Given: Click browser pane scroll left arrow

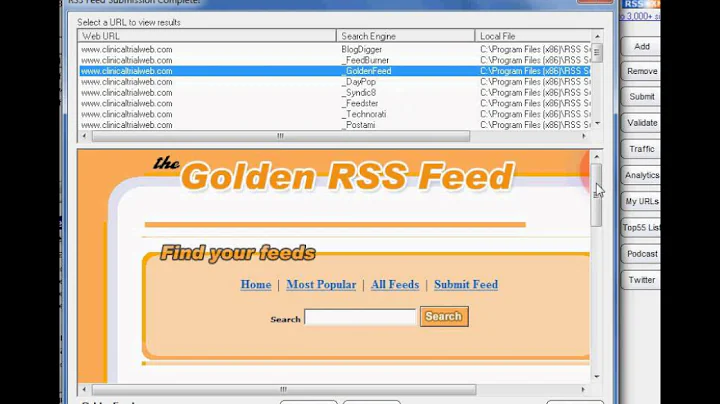Looking at the screenshot, I should (84, 389).
